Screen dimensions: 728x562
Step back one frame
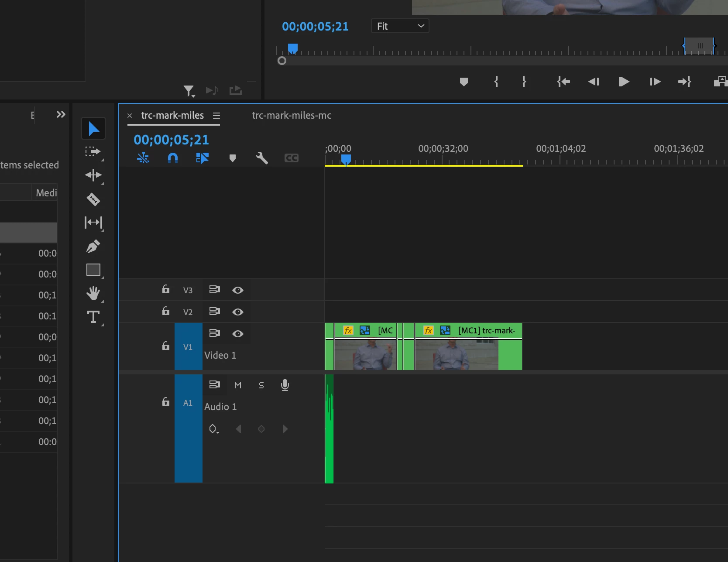click(x=594, y=82)
